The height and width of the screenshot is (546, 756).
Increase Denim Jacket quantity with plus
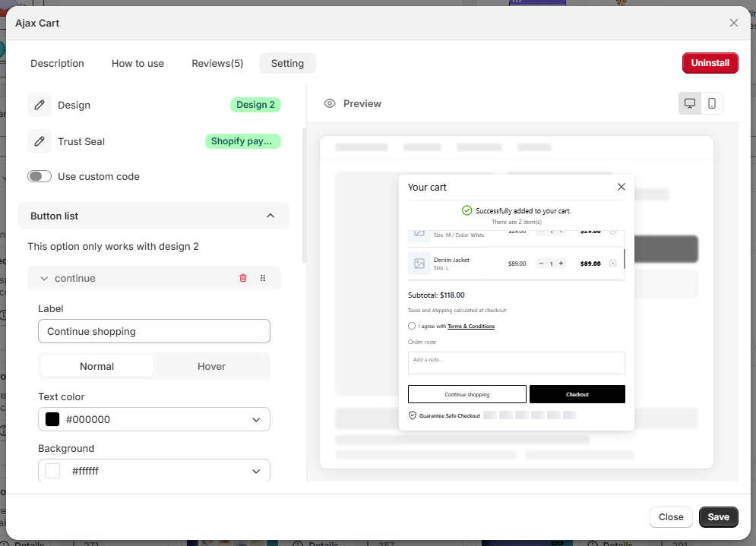pos(561,263)
